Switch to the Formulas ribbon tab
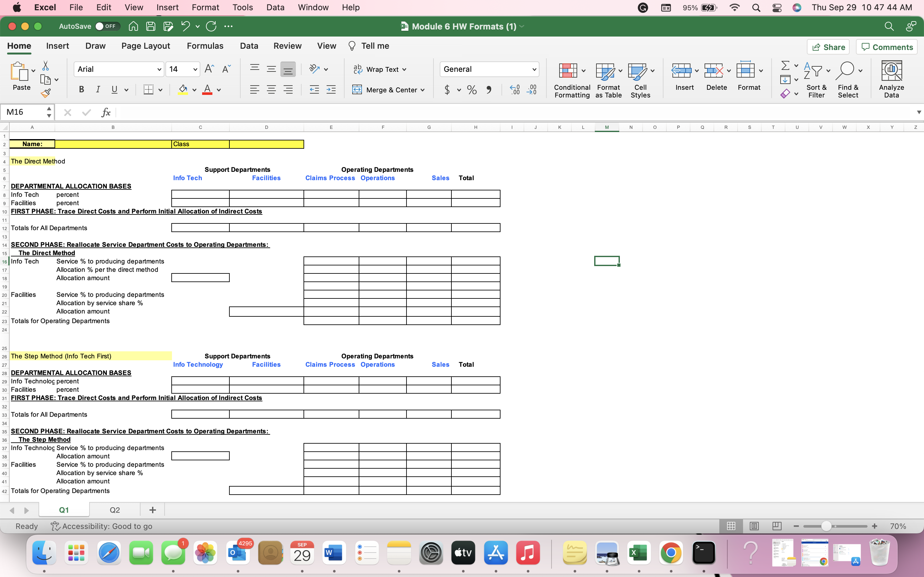Viewport: 924px width, 577px height. tap(205, 46)
